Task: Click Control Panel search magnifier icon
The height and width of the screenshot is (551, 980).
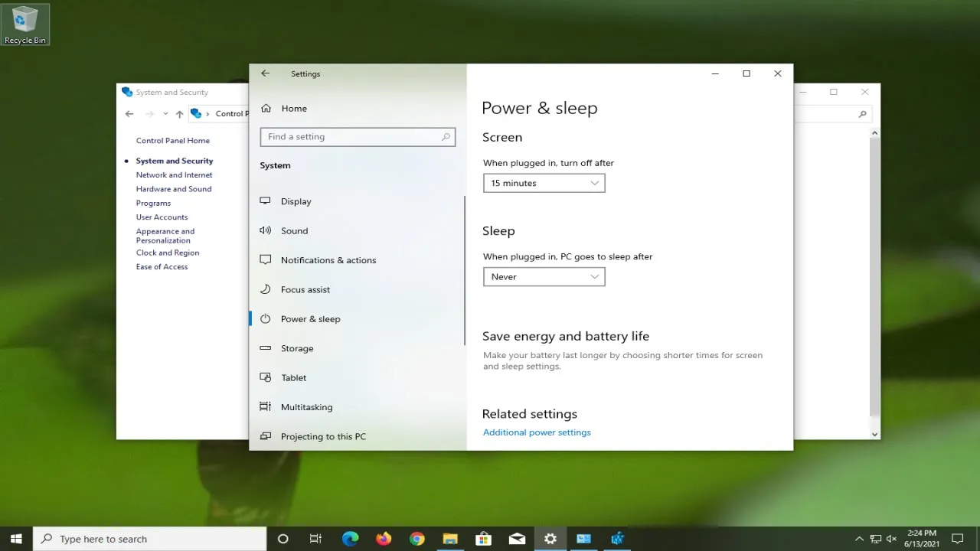Action: pos(863,114)
